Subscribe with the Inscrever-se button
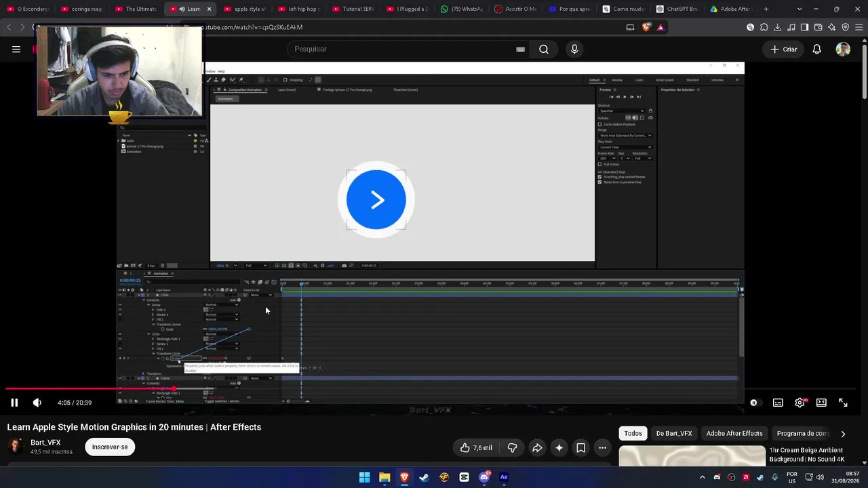Viewport: 868px width, 488px height. coord(110,447)
